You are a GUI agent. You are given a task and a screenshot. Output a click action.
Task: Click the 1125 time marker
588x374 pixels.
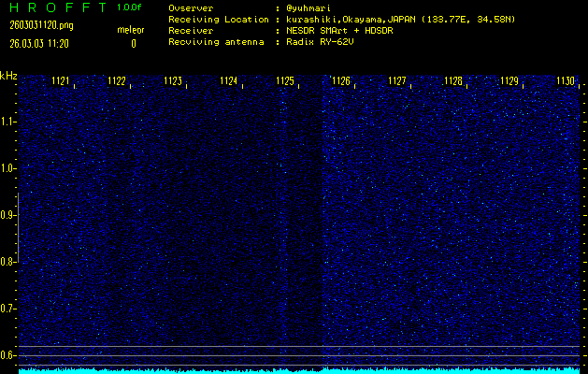click(x=285, y=81)
